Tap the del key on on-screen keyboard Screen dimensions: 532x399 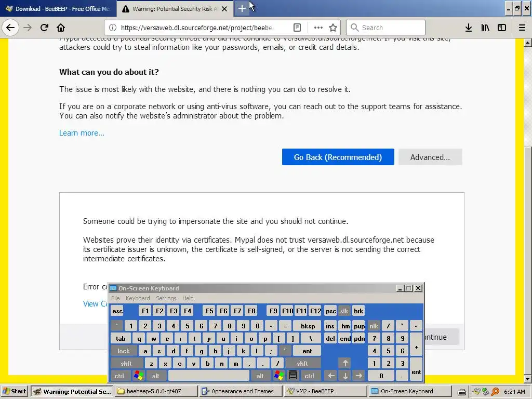330,339
